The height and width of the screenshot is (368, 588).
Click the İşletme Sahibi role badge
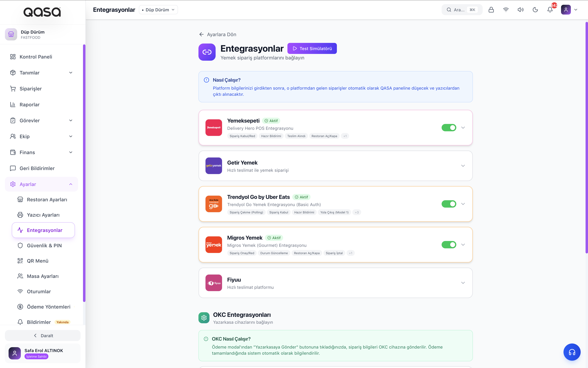(x=36, y=357)
